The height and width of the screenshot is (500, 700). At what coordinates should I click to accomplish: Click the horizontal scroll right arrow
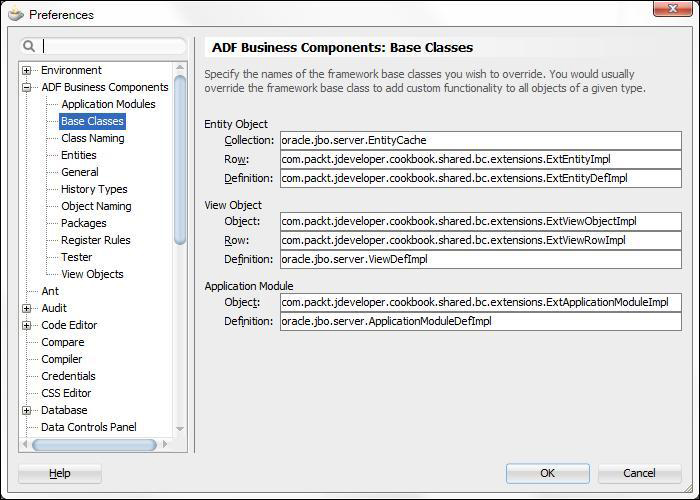tap(165, 444)
